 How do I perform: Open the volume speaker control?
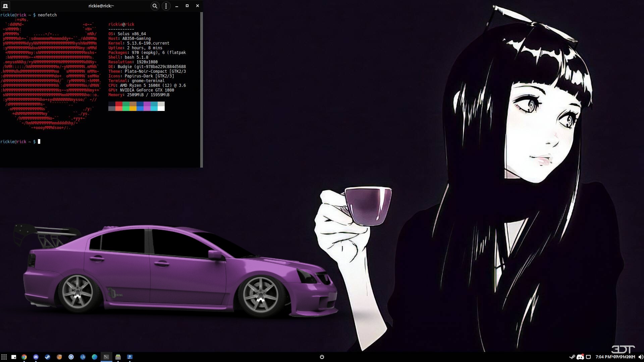[x=640, y=357]
